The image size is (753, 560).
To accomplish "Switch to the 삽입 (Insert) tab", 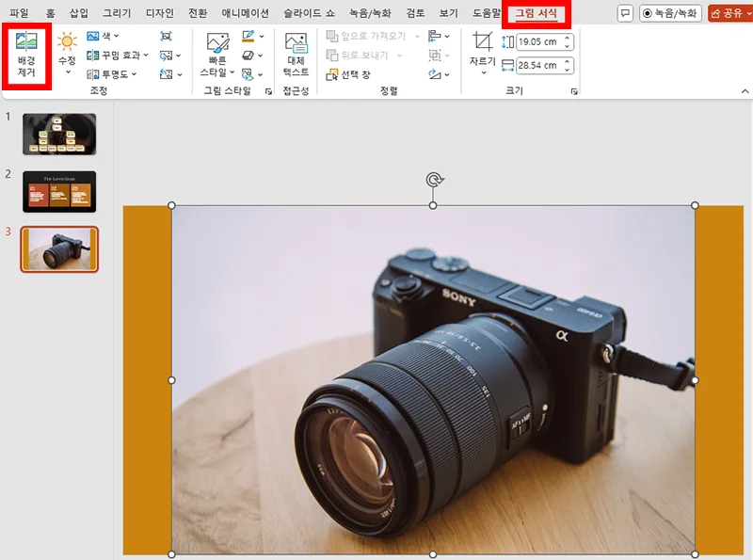I will (x=79, y=13).
